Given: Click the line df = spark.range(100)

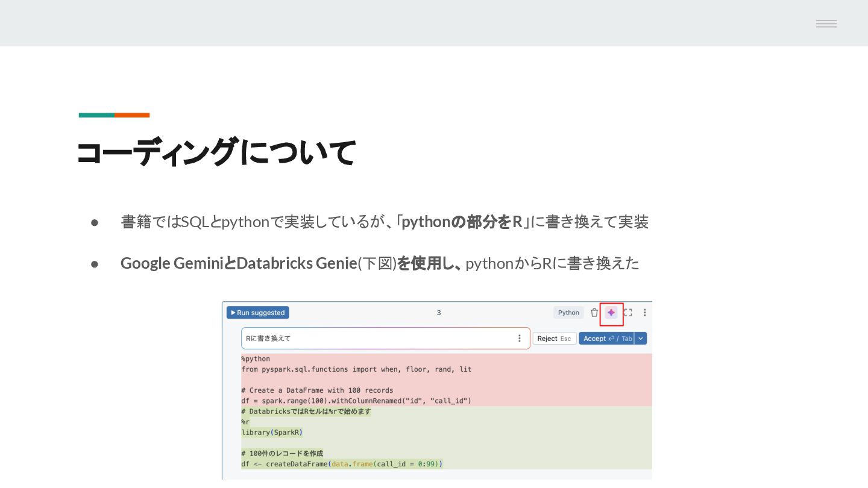Looking at the screenshot, I should (x=356, y=401).
